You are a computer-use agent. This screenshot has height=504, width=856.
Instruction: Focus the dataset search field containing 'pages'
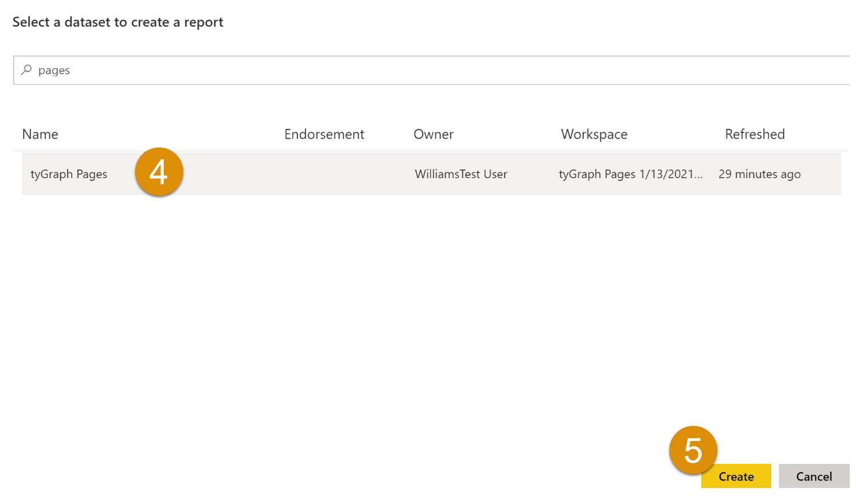pos(431,70)
